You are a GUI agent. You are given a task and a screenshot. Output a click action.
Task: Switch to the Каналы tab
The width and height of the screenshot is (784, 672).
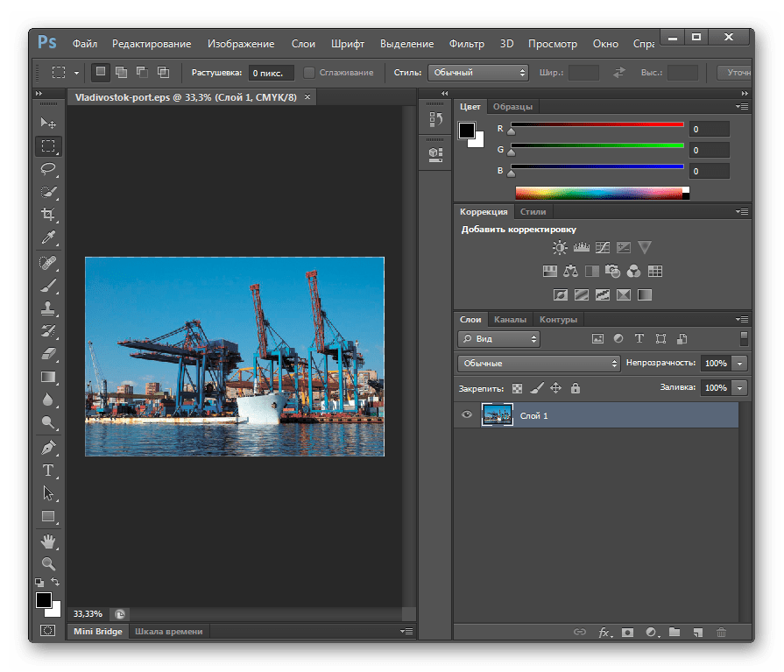point(510,320)
